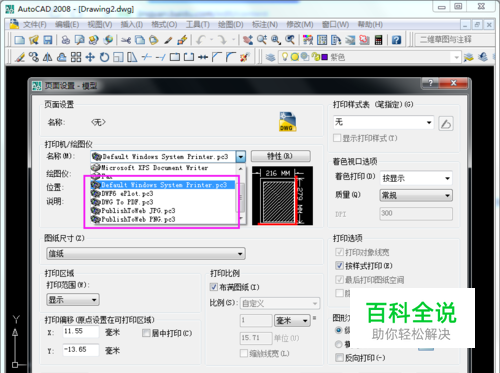Select the Explode tool

pos(245,57)
